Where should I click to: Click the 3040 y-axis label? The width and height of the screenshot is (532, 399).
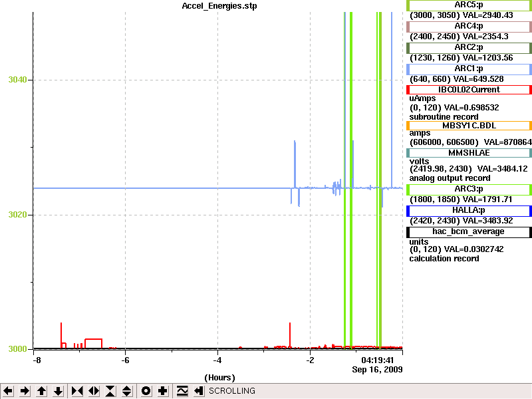pos(17,80)
